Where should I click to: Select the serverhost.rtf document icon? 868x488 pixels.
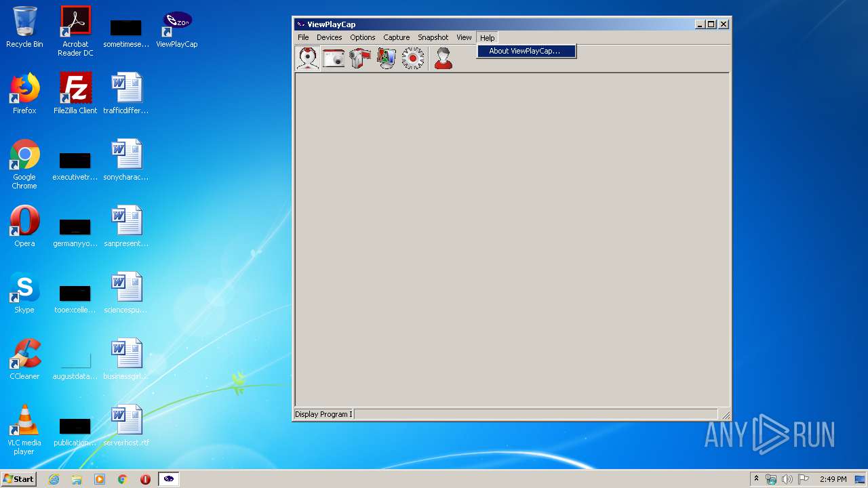[126, 426]
